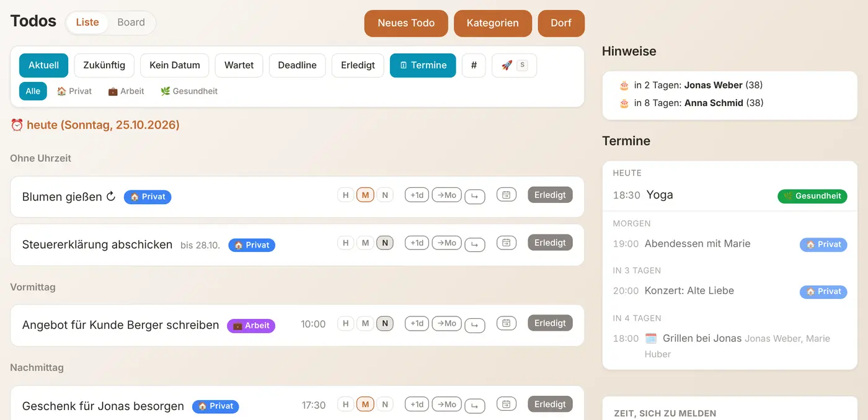Click the return-arrow icon on Steuererklärung abschicken

click(475, 244)
